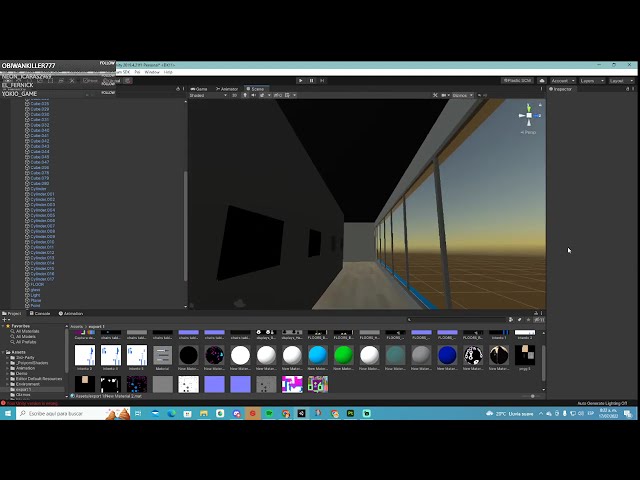The image size is (640, 480).
Task: Open the Project tab
Action: click(x=12, y=313)
